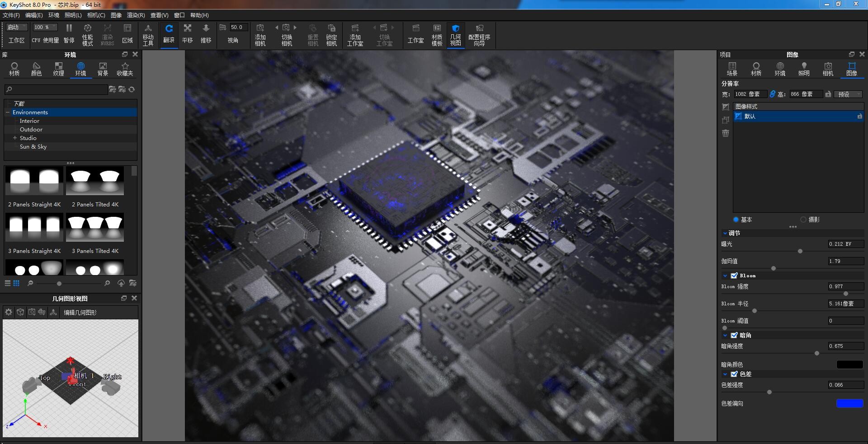Switch to the 照明 project tab
The width and height of the screenshot is (868, 444).
[804, 70]
